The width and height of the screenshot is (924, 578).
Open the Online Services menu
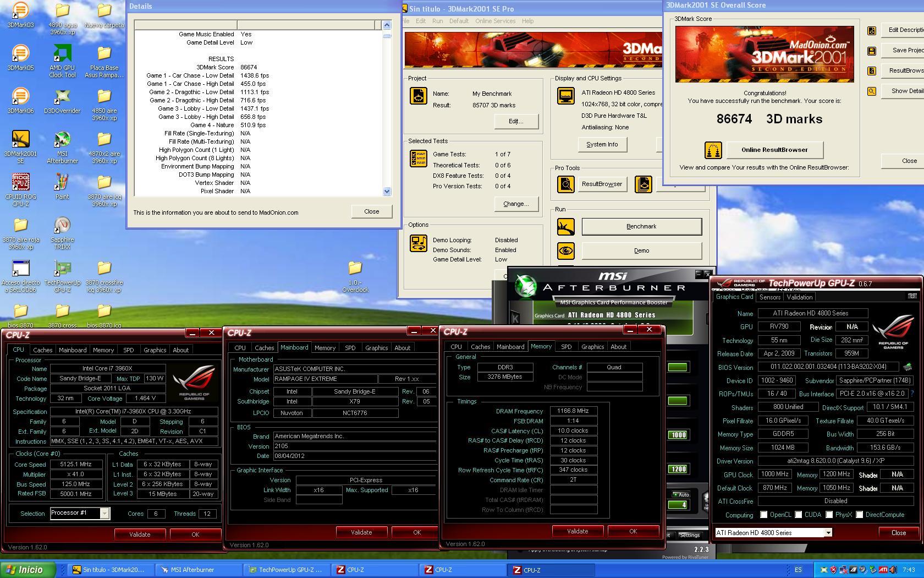pos(495,21)
